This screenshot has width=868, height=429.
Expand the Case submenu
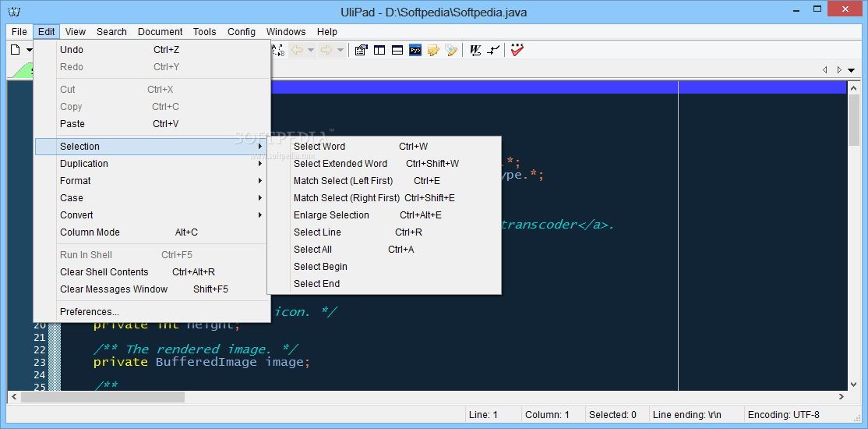click(152, 198)
